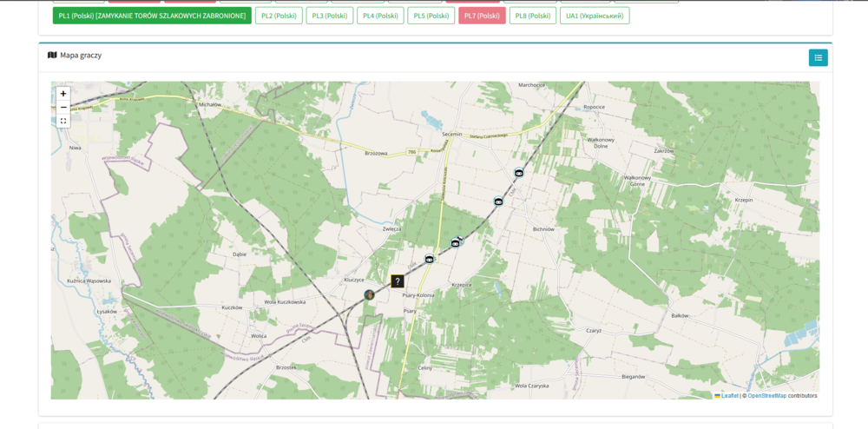The width and height of the screenshot is (868, 429).
Task: Click the 786 road number shield
Action: 411,151
